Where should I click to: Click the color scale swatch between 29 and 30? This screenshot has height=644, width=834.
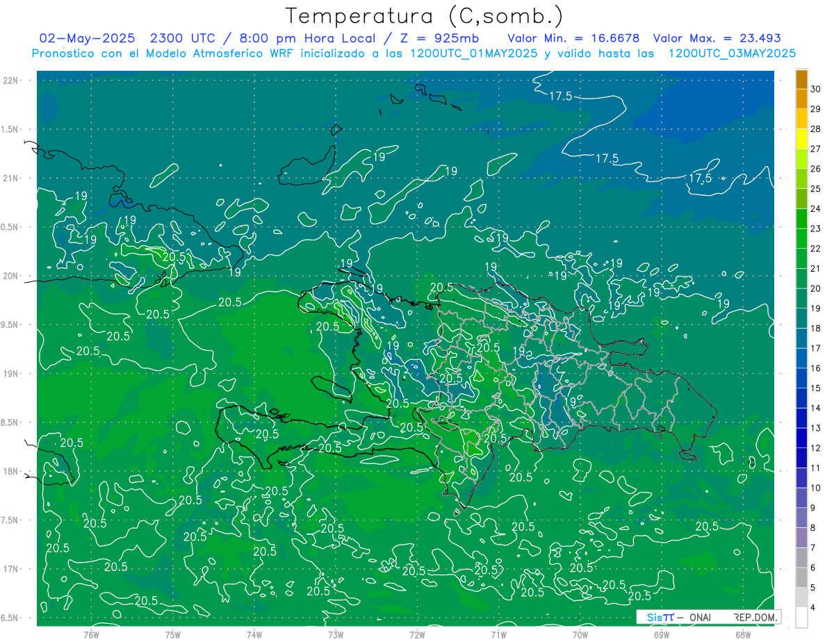[801, 99]
